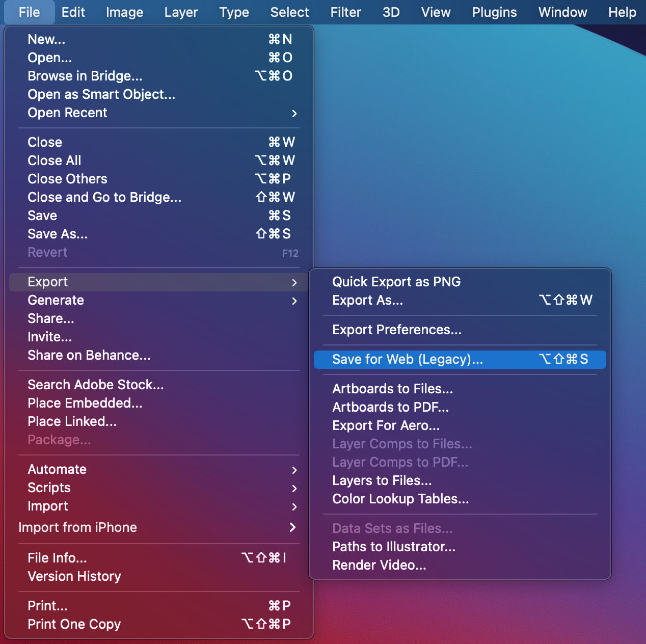The width and height of the screenshot is (646, 644).
Task: Open File Info... dialog
Action: pos(57,558)
